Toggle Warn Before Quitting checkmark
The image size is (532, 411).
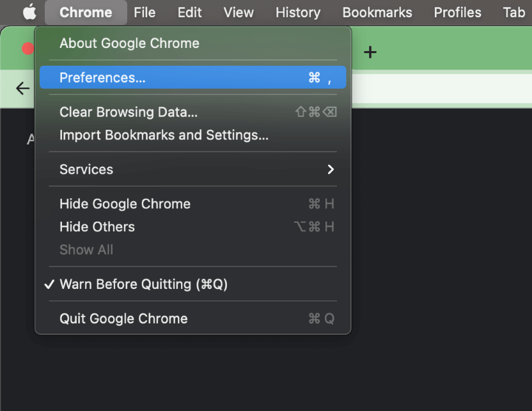(143, 284)
